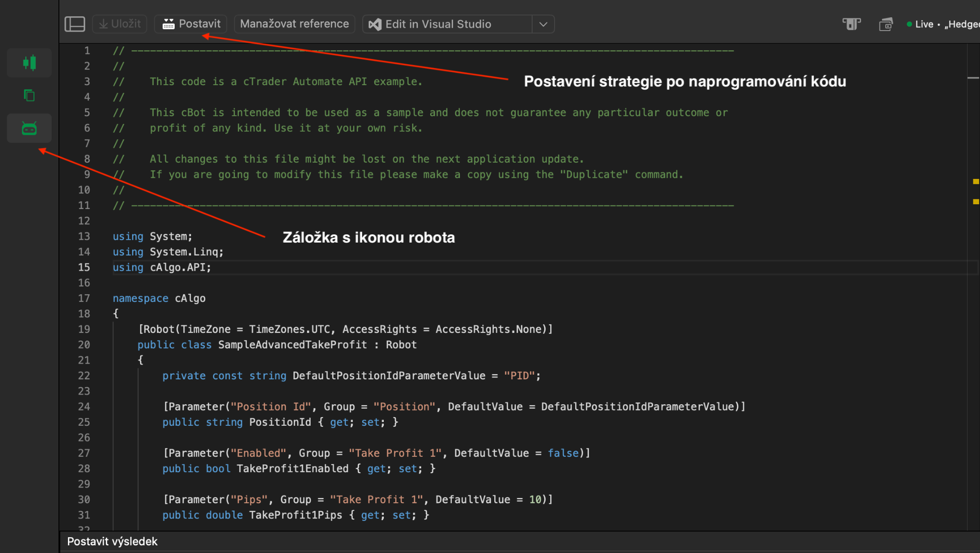The width and height of the screenshot is (980, 553).
Task: Click Edit in Visual Studio
Action: (447, 24)
